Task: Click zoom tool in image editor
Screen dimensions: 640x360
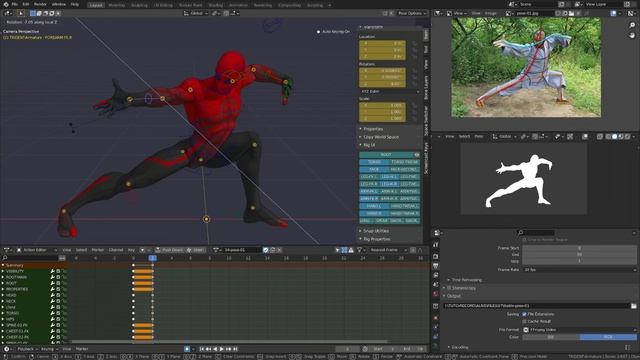Action: pos(632,25)
